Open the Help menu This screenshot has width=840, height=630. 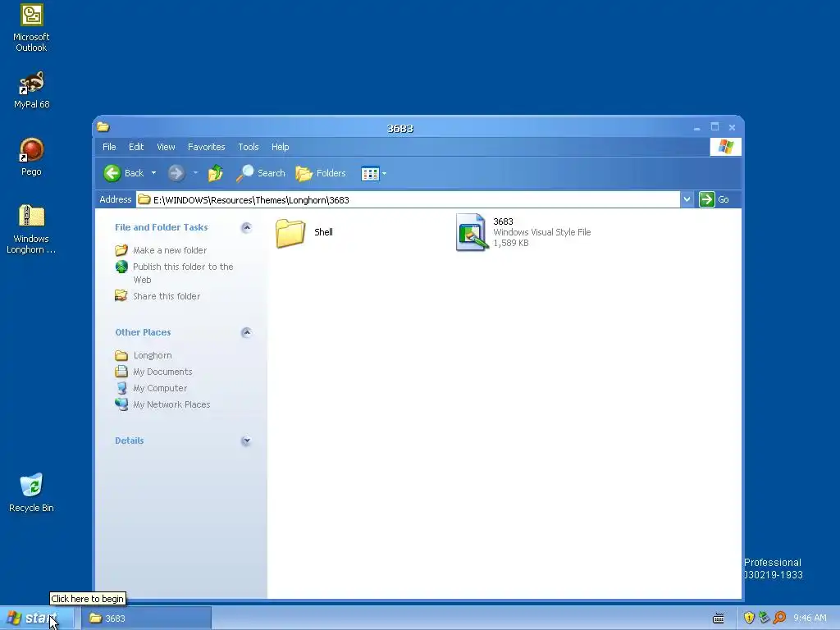pyautogui.click(x=281, y=147)
